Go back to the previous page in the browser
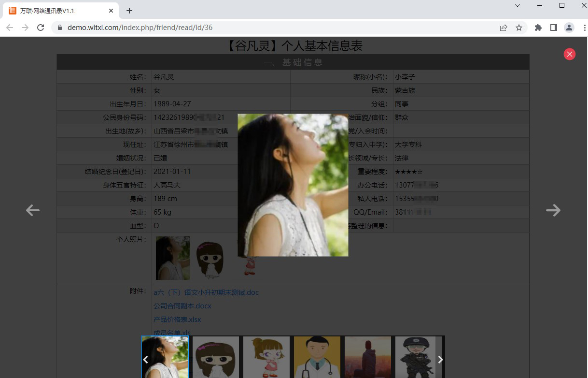 point(10,28)
